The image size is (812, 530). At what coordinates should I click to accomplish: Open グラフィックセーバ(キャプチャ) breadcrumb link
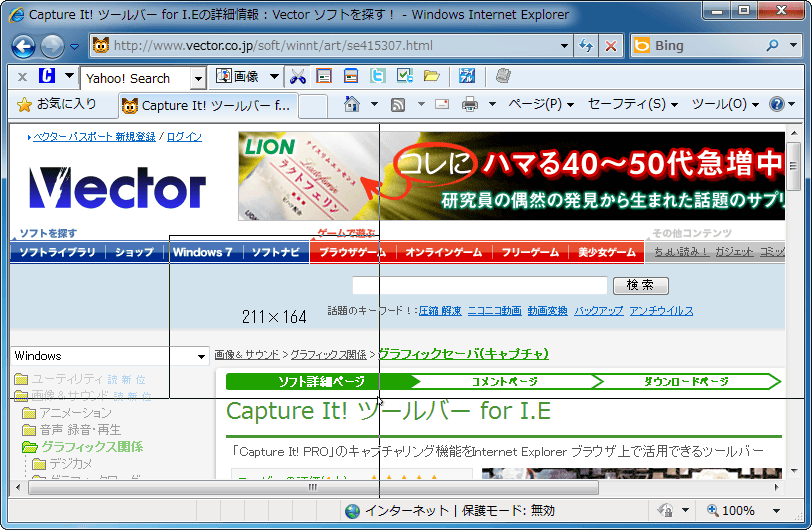coord(463,354)
